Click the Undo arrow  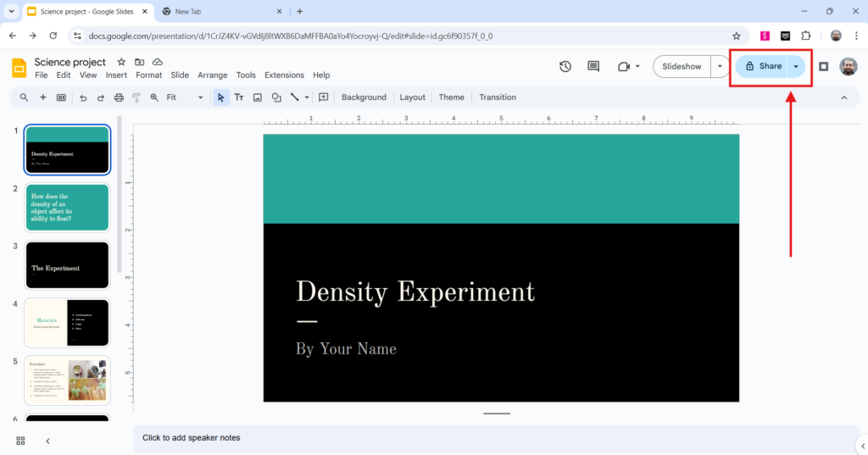83,97
